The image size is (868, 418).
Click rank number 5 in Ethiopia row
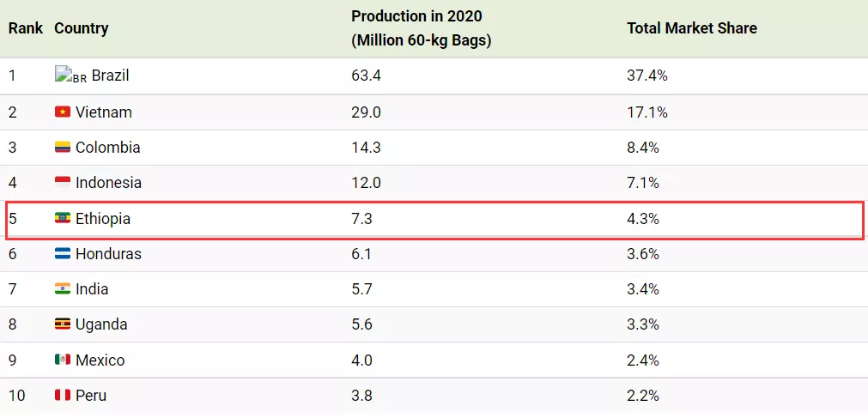(x=12, y=219)
